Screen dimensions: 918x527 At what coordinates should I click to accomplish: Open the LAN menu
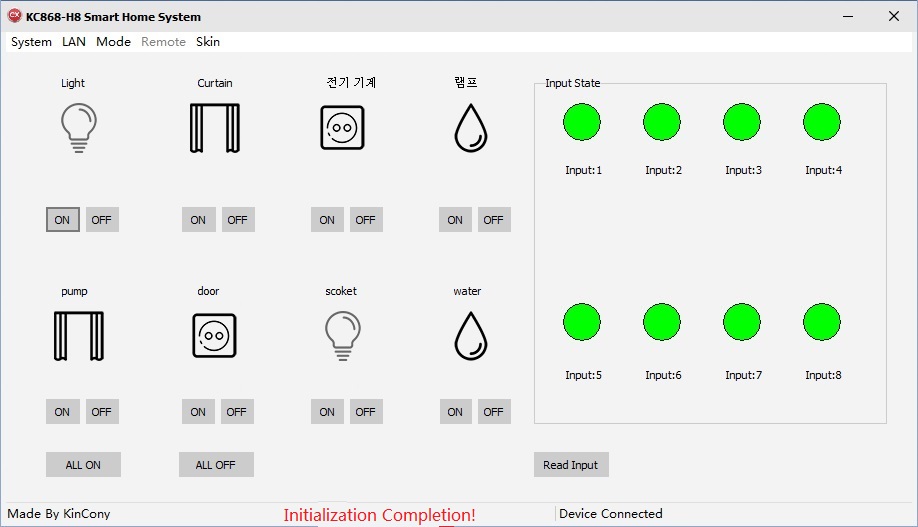74,42
